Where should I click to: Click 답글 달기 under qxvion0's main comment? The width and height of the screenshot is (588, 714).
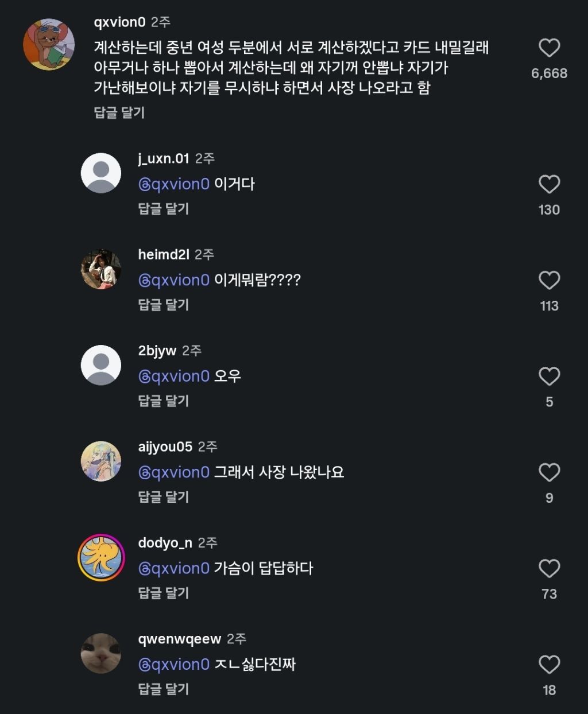[119, 112]
